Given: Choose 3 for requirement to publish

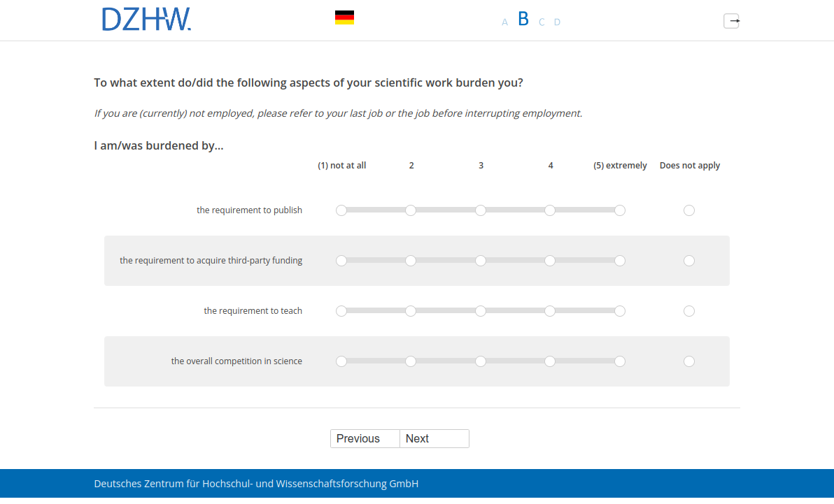Looking at the screenshot, I should (x=481, y=210).
